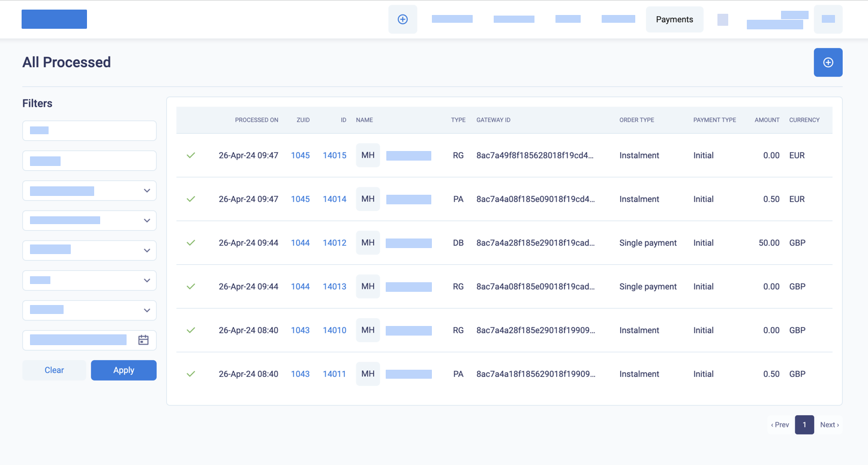Expand the first filter dropdown
This screenshot has height=465, width=868.
point(89,191)
